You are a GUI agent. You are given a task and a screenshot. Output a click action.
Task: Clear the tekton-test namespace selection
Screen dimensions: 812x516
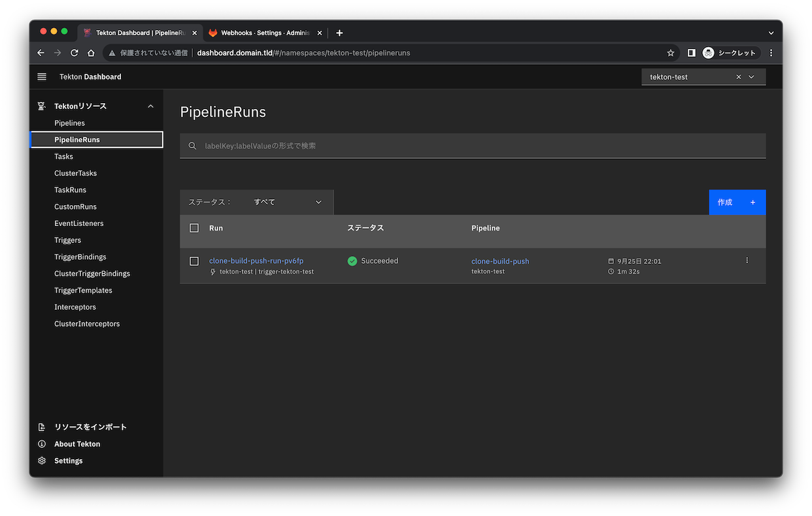tap(739, 77)
